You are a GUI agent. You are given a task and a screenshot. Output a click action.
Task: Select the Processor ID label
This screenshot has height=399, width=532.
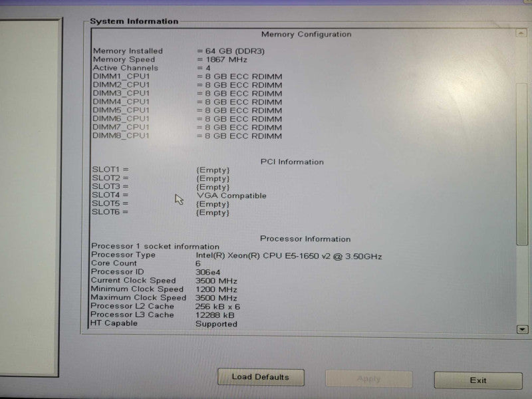pyautogui.click(x=118, y=271)
